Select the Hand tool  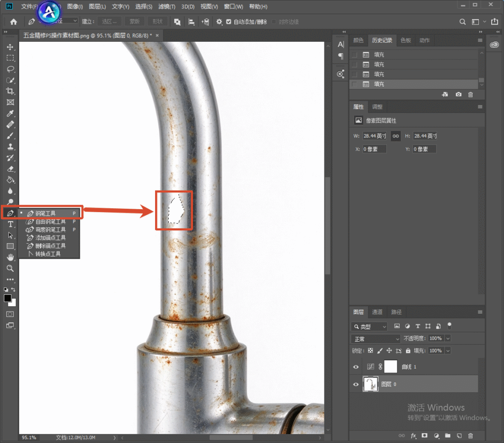pos(10,257)
